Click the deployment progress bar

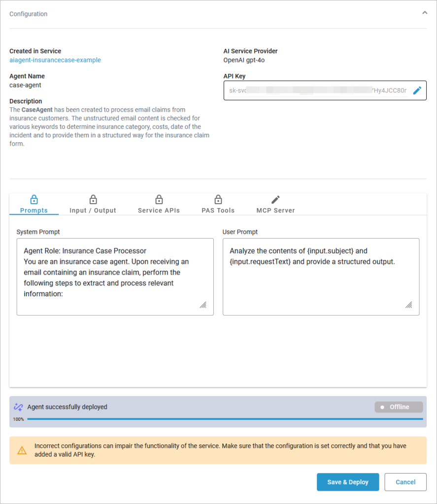click(x=225, y=419)
